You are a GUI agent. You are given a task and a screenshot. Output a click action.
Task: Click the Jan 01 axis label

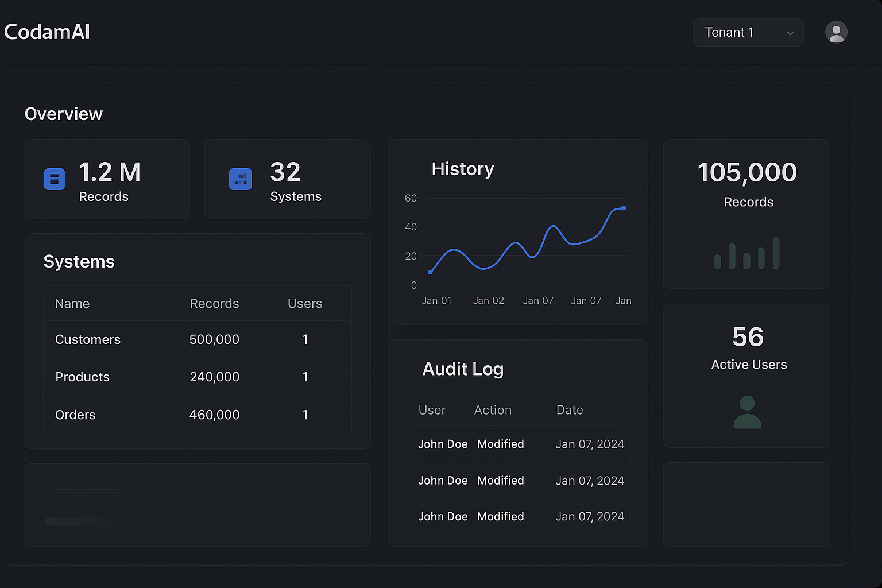point(436,300)
